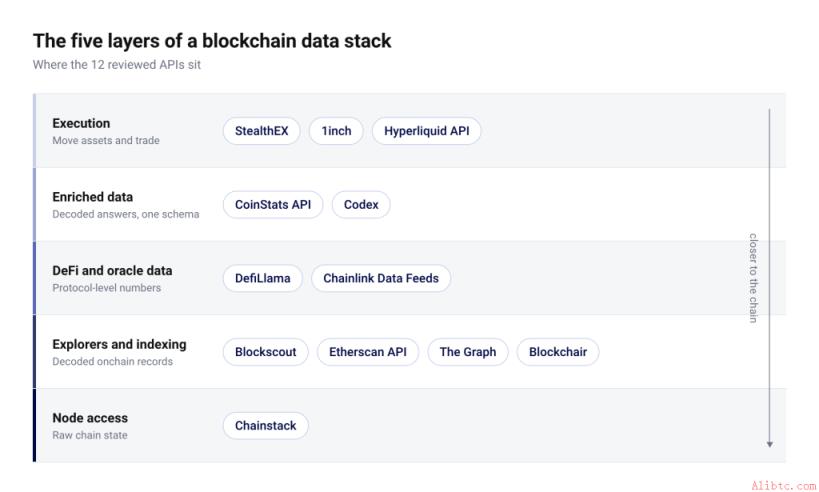Click the Etherscan API pill
The image size is (819, 492).
tap(368, 352)
